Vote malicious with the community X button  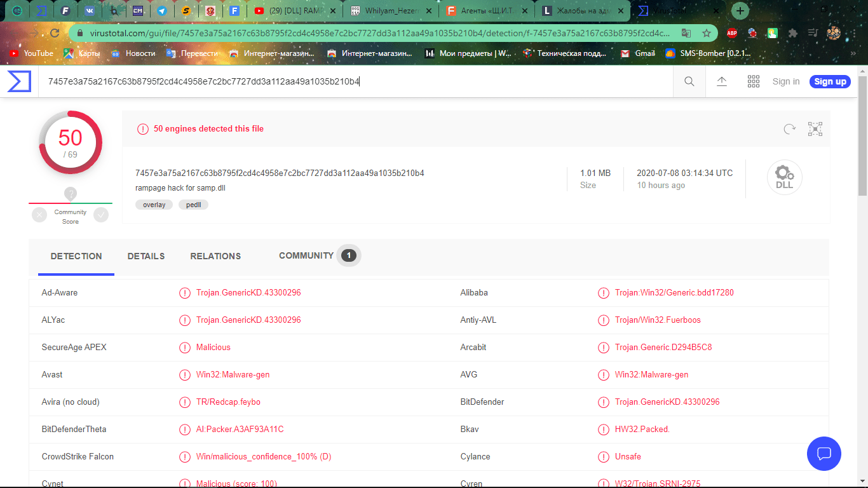point(40,215)
